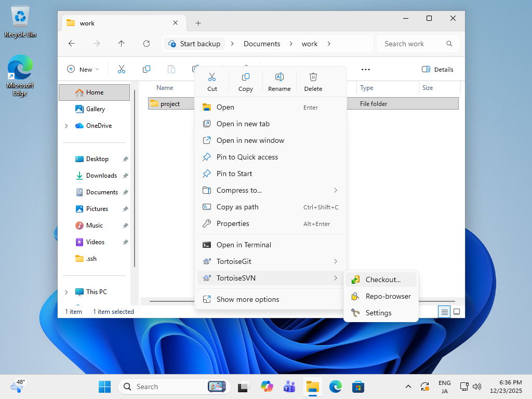This screenshot has width=532, height=399.
Task: Click the Refresh button in toolbar
Action: (x=147, y=44)
